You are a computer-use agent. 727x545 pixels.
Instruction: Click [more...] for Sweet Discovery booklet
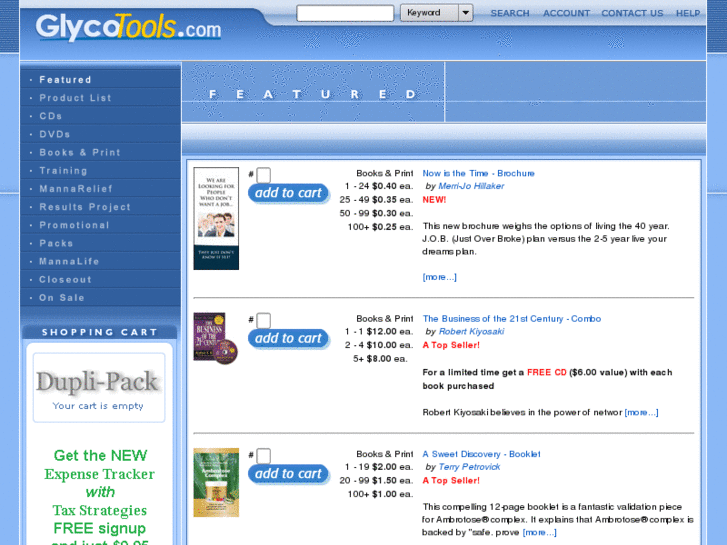540,532
